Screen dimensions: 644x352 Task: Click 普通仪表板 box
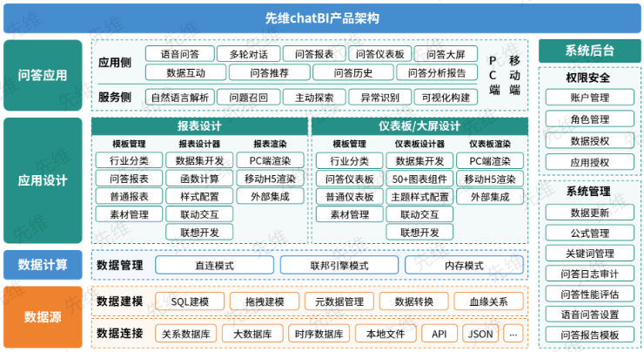350,197
